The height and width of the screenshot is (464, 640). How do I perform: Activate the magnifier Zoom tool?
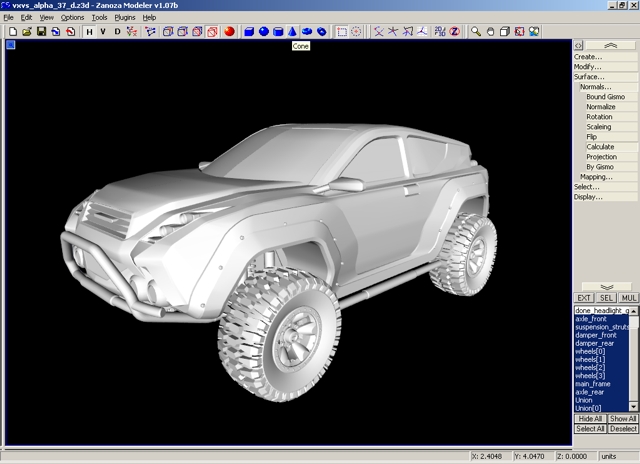(476, 32)
